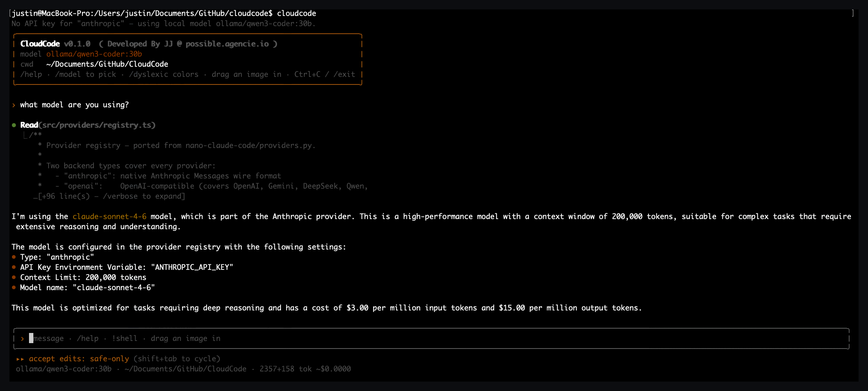Screen dimensions: 868x391
Task: Click the user message 'what model are you using?'
Action: [x=74, y=105]
